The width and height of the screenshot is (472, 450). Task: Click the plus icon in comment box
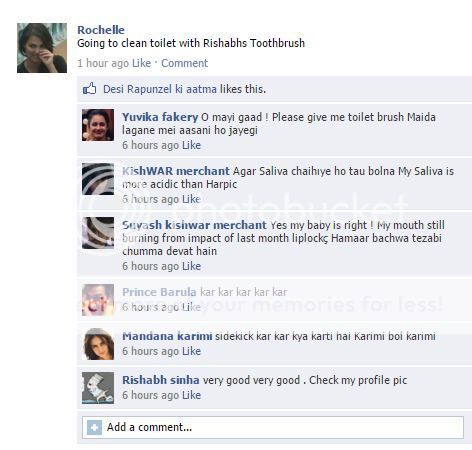pos(94,427)
